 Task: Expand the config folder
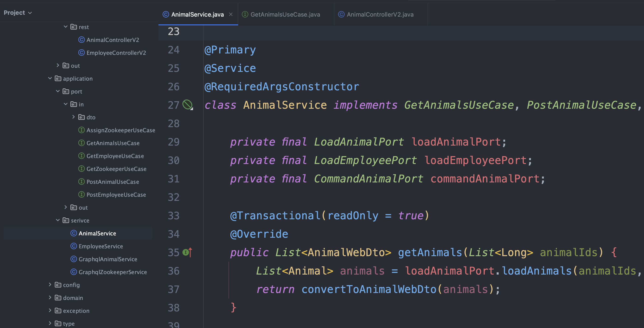(x=50, y=285)
